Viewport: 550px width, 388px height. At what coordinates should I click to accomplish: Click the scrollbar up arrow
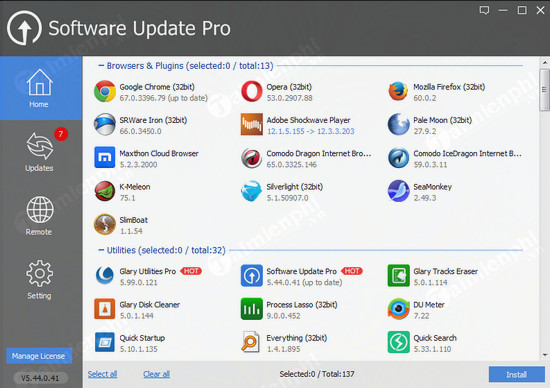coord(545,62)
